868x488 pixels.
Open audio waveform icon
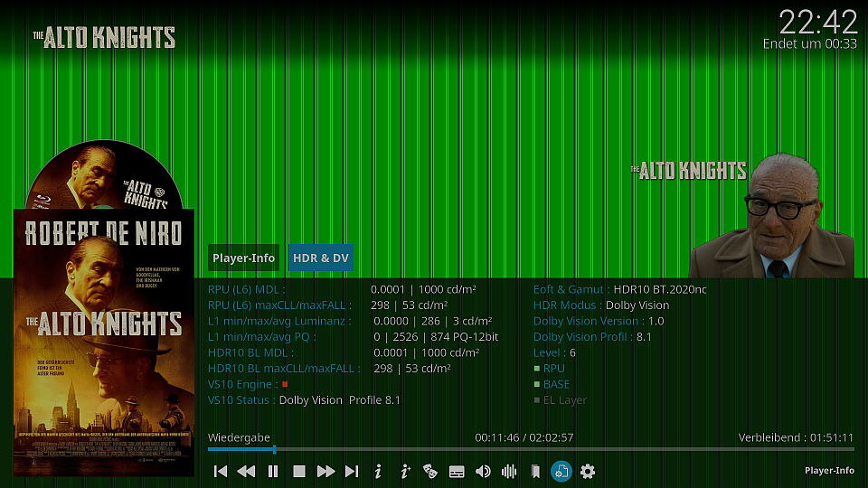coord(509,472)
